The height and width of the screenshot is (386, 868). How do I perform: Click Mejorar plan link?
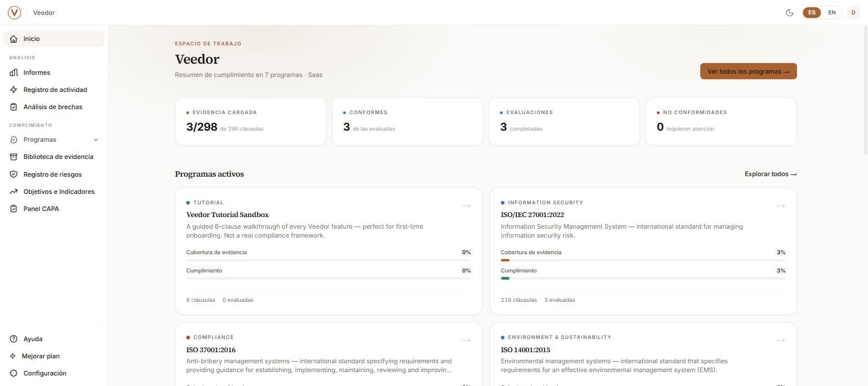point(54,356)
